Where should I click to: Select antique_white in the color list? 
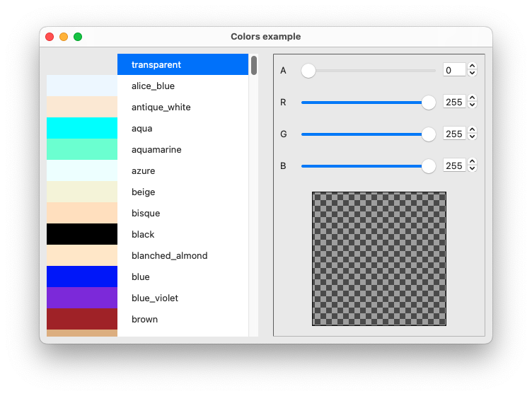(x=183, y=107)
